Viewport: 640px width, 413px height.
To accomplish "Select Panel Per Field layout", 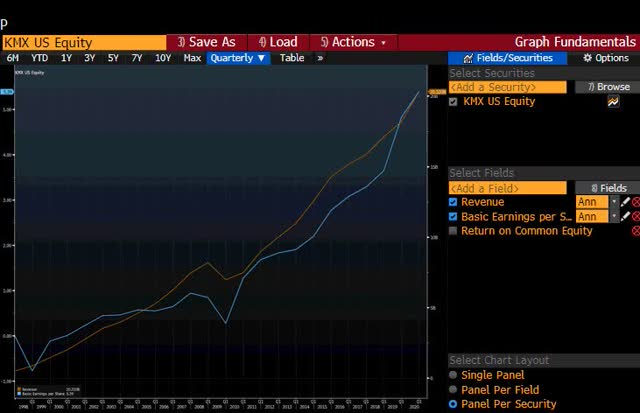I will [453, 389].
